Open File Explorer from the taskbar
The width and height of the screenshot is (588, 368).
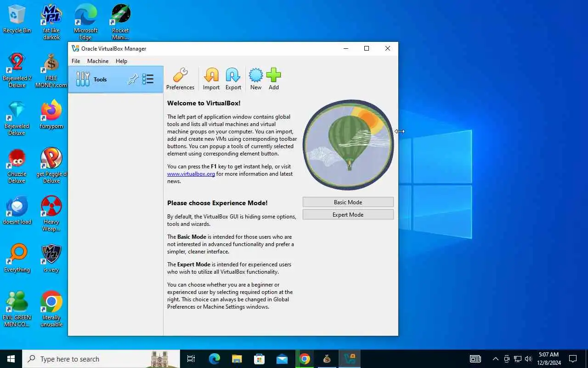point(237,359)
